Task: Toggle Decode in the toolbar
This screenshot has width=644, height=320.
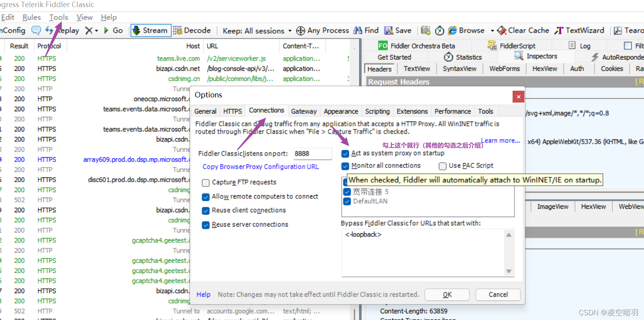Action: coord(192,30)
